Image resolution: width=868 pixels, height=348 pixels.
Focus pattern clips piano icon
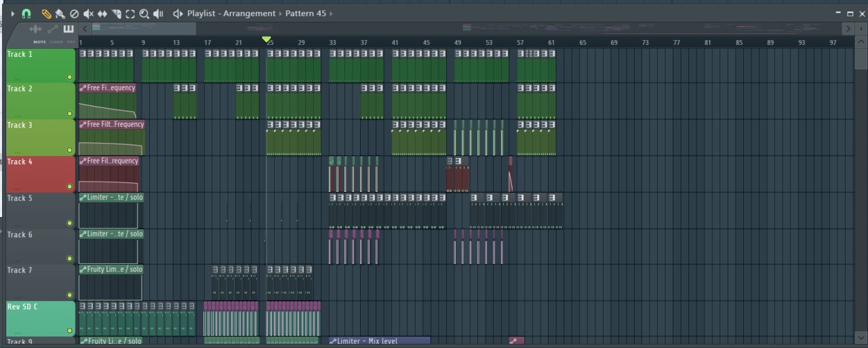click(x=68, y=29)
